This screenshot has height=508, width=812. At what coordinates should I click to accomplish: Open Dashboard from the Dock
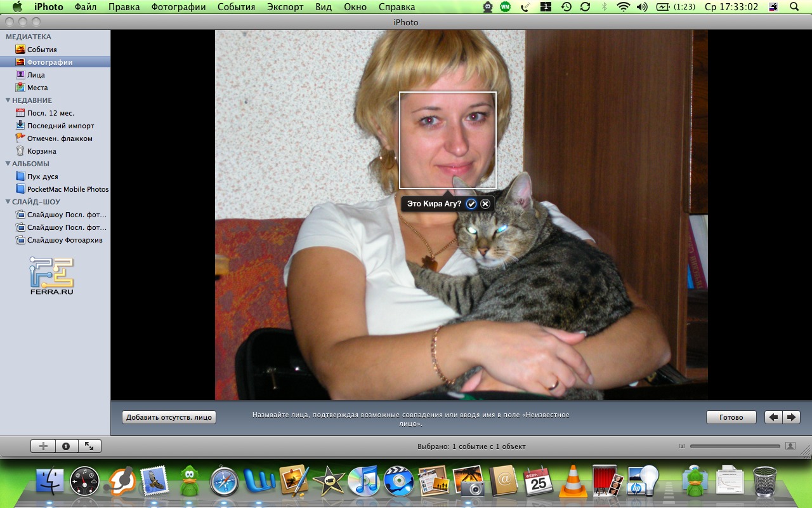pyautogui.click(x=84, y=481)
